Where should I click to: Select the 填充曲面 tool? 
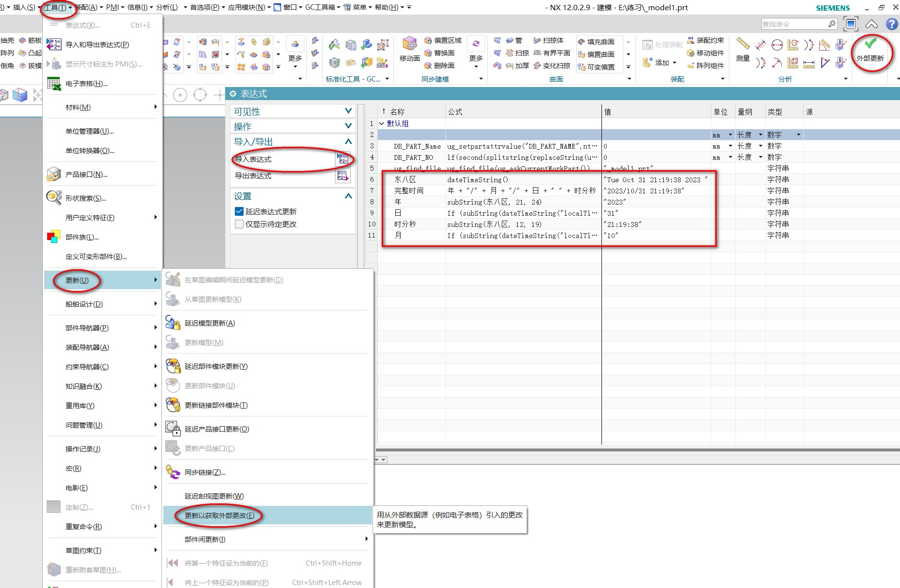point(596,42)
